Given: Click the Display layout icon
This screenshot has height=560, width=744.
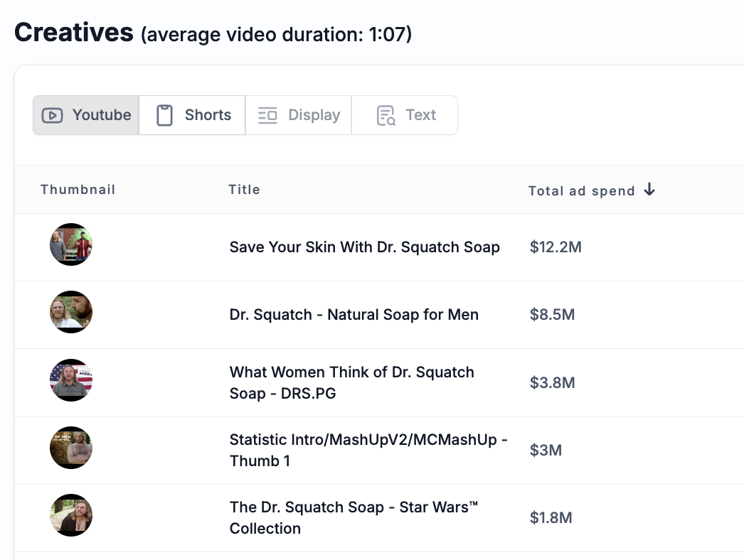Looking at the screenshot, I should pyautogui.click(x=267, y=115).
